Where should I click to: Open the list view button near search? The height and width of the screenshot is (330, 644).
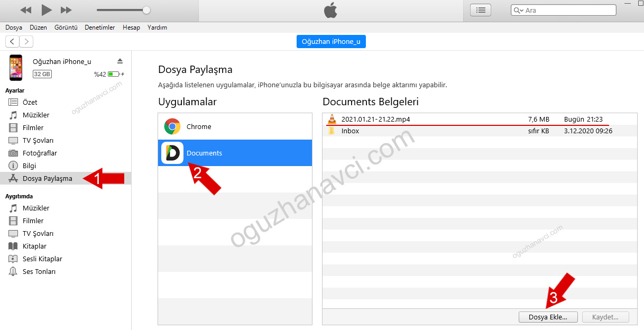coord(481,10)
